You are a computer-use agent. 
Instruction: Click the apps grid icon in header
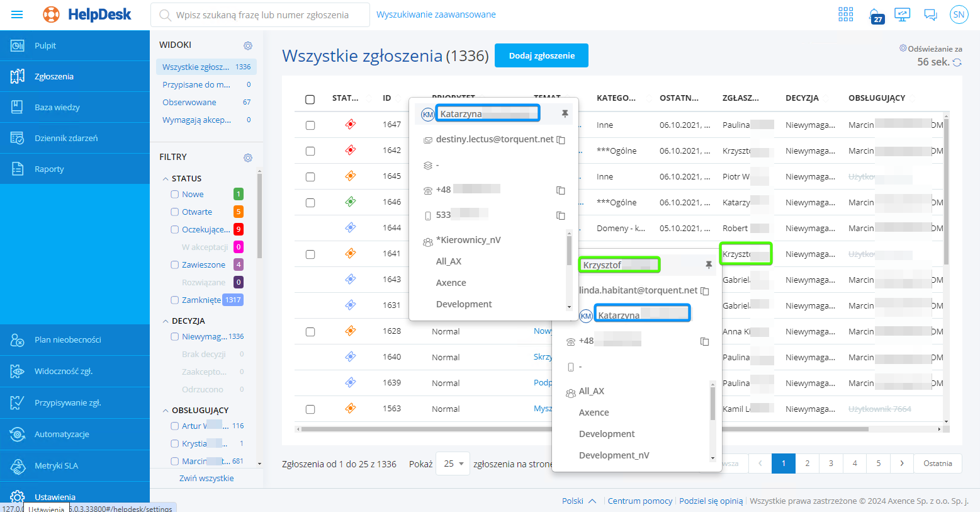tap(845, 14)
